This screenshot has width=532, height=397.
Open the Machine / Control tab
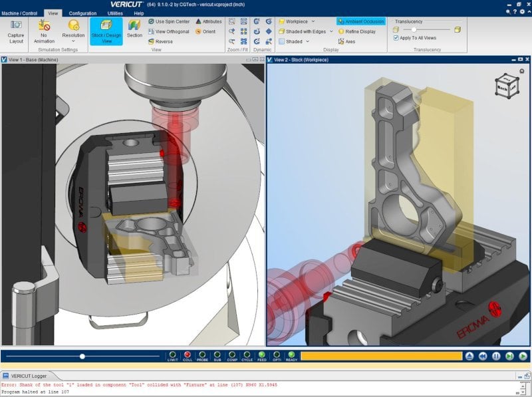[x=19, y=13]
